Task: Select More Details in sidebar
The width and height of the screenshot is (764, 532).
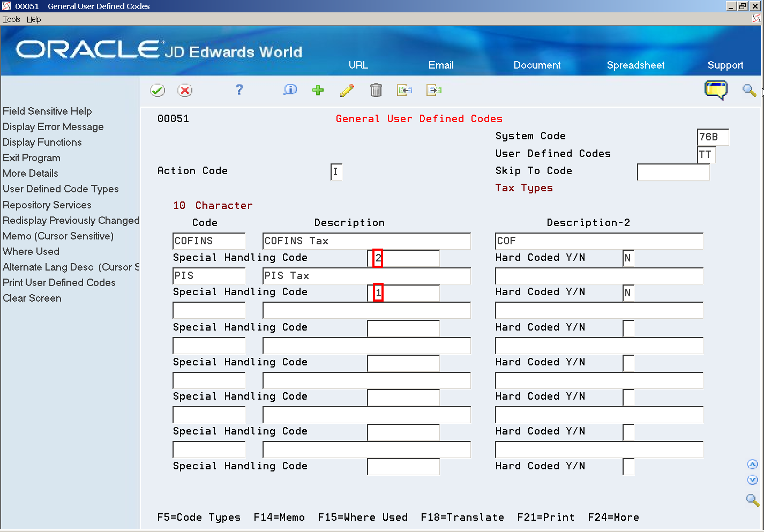Action: tap(31, 173)
